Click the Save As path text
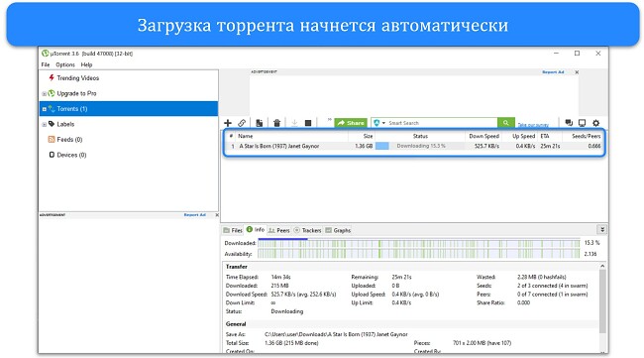Screen dimensions: 644x358 click(336, 334)
